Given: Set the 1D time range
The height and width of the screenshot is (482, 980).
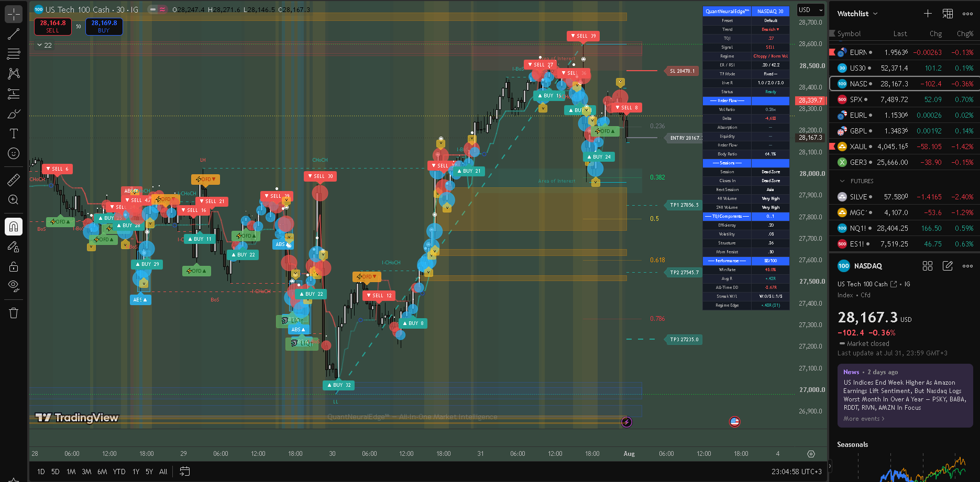Looking at the screenshot, I should pyautogui.click(x=41, y=472).
